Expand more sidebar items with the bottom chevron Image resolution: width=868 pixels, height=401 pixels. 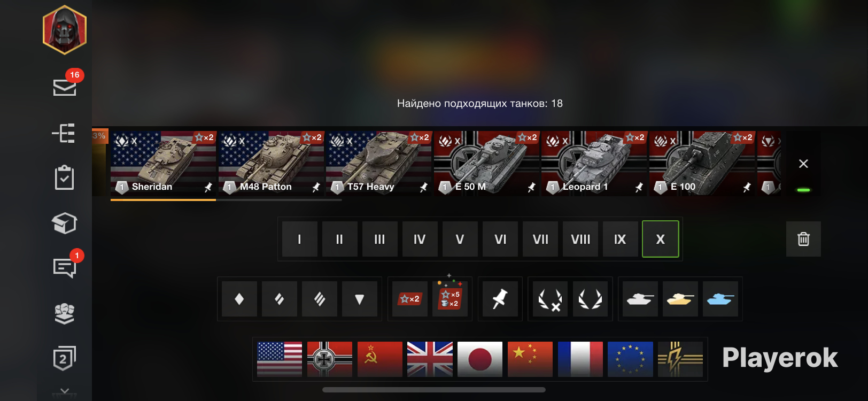pos(64,392)
